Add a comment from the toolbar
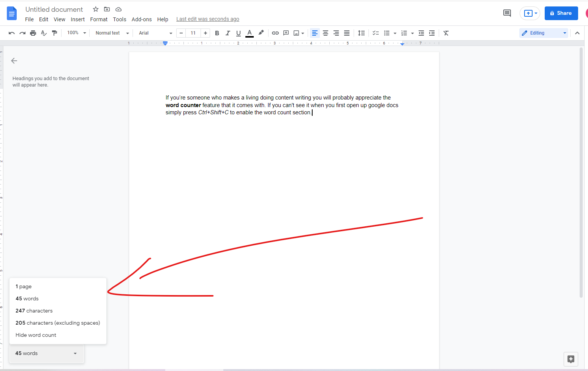The width and height of the screenshot is (588, 371). [286, 33]
